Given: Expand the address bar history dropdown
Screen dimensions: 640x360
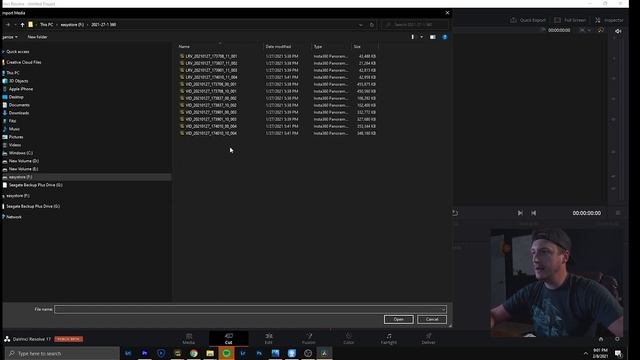Looking at the screenshot, I should 361,24.
